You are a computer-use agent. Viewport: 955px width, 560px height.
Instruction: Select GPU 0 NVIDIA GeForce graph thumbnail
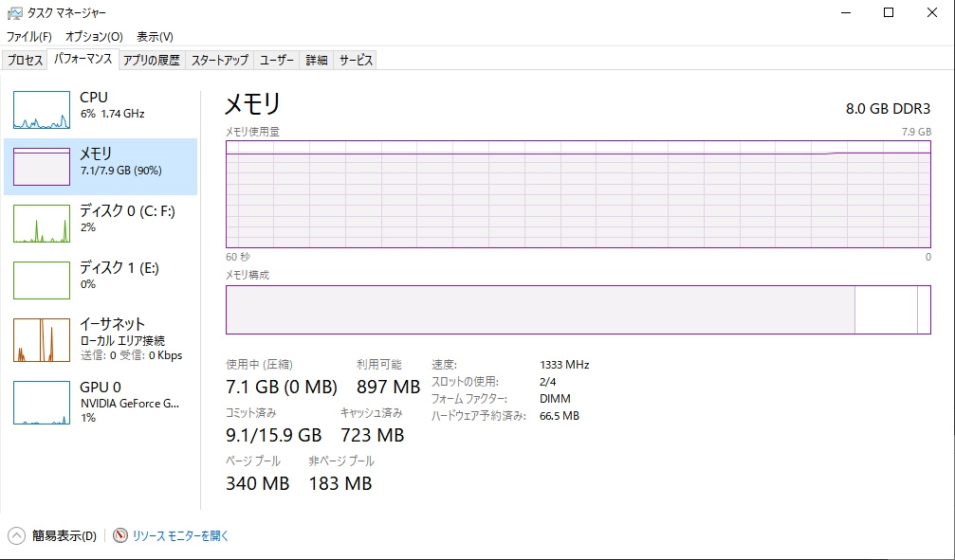[42, 402]
